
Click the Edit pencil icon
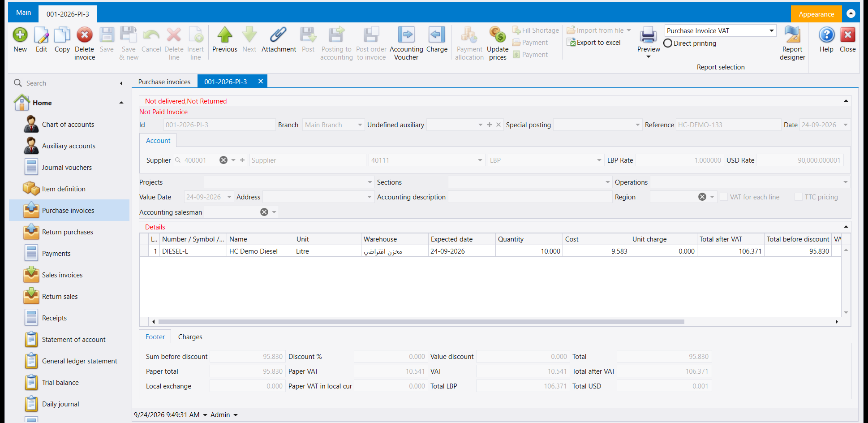pos(41,40)
